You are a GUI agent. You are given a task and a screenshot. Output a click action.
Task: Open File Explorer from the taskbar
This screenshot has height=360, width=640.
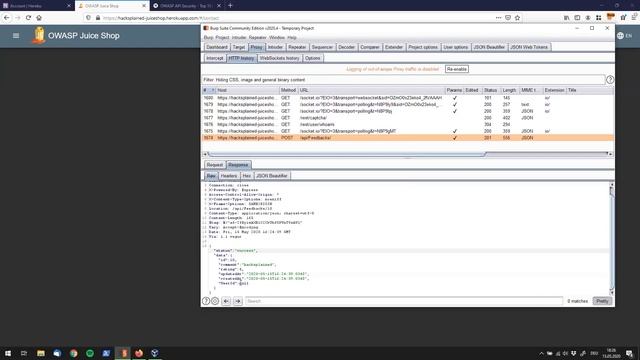(x=41, y=353)
